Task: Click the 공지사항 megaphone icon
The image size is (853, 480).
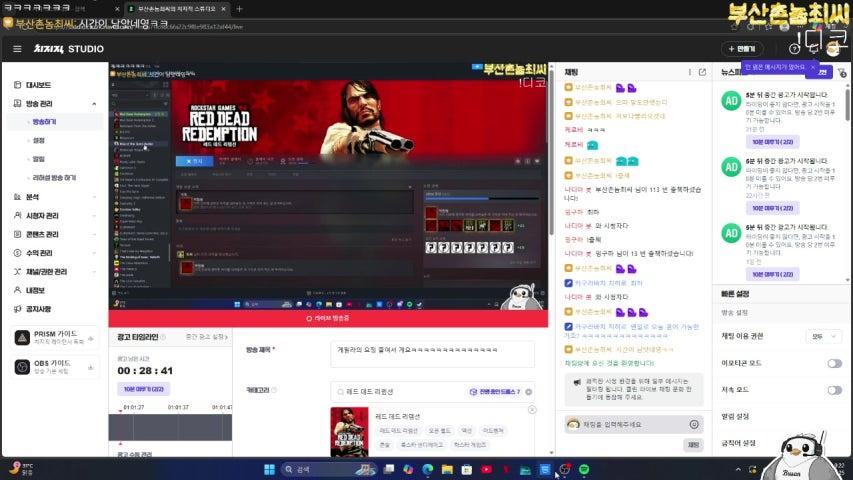Action: (17, 309)
